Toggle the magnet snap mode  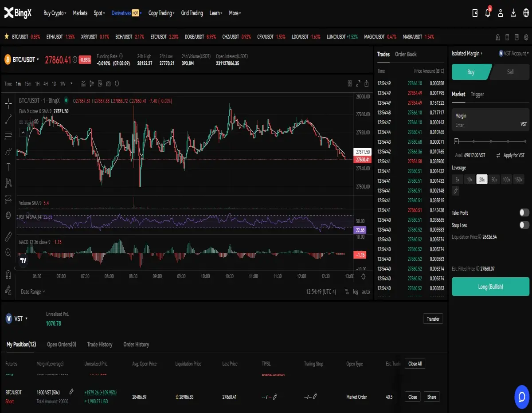point(8,275)
